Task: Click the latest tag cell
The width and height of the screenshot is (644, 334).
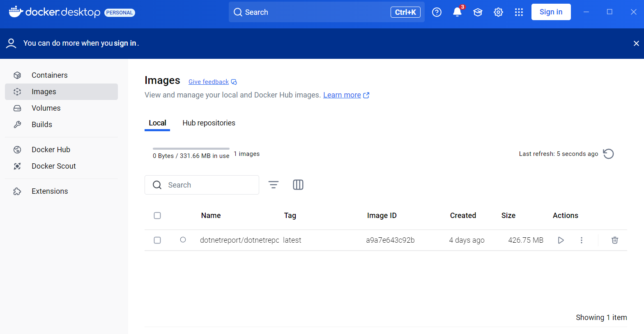Action: (x=292, y=240)
